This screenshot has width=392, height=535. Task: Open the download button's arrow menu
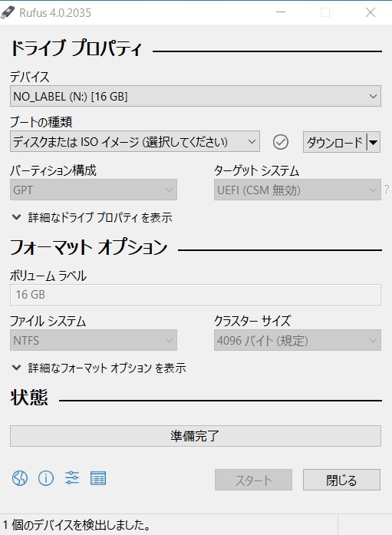click(x=374, y=142)
